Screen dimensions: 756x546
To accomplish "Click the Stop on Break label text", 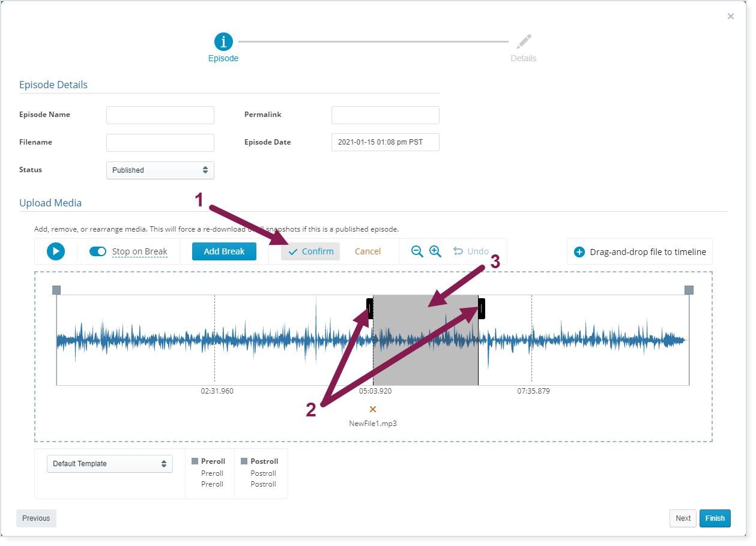I will pyautogui.click(x=140, y=251).
